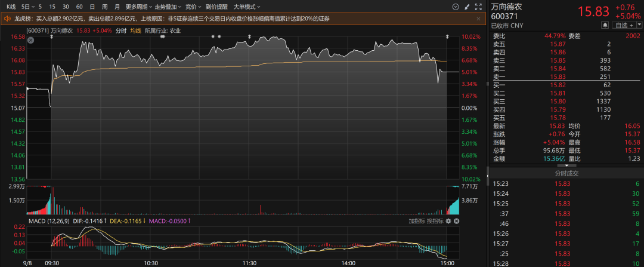Image resolution: width=644 pixels, height=267 pixels.
Task: Open the circled down-arrow options menu
Action: 455,7
